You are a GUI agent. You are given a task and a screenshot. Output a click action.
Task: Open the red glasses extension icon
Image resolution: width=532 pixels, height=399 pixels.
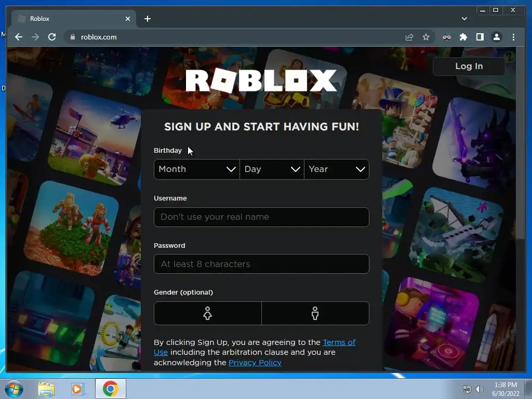pos(446,37)
